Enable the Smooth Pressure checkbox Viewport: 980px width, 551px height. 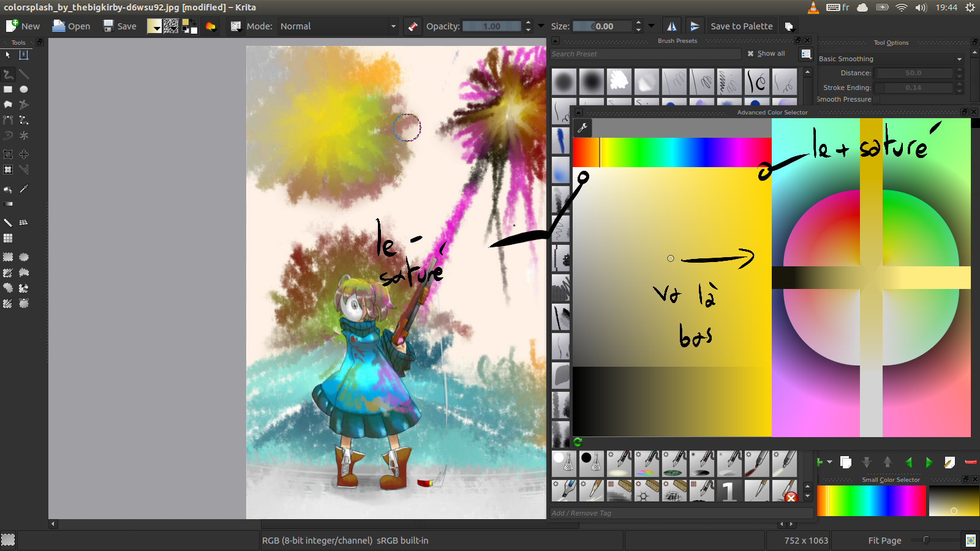[x=876, y=99]
